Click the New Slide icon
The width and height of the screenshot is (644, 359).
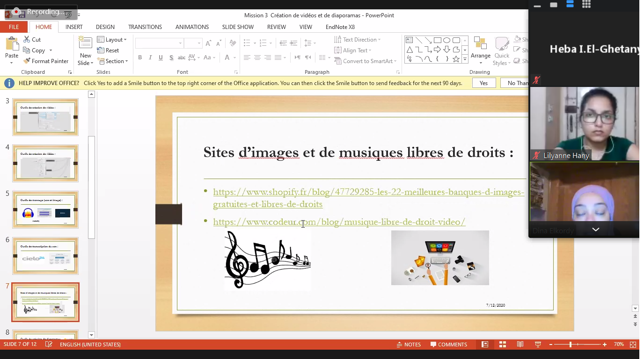click(85, 43)
